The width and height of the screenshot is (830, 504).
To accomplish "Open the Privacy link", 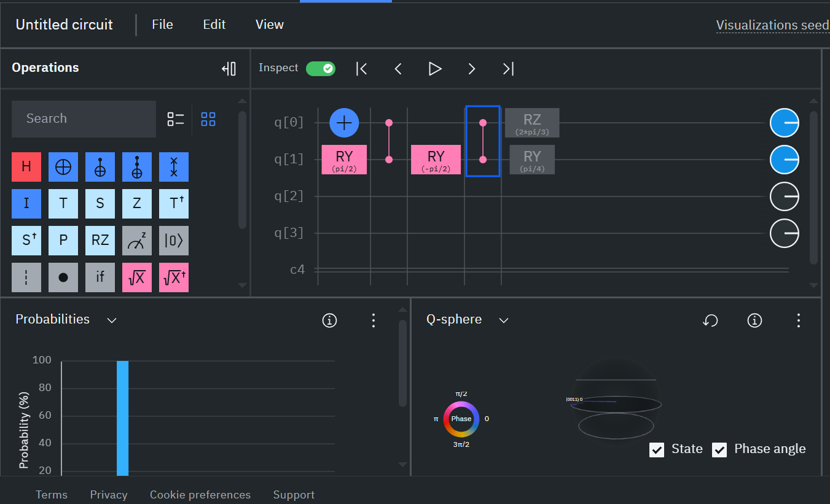I will pos(109,495).
